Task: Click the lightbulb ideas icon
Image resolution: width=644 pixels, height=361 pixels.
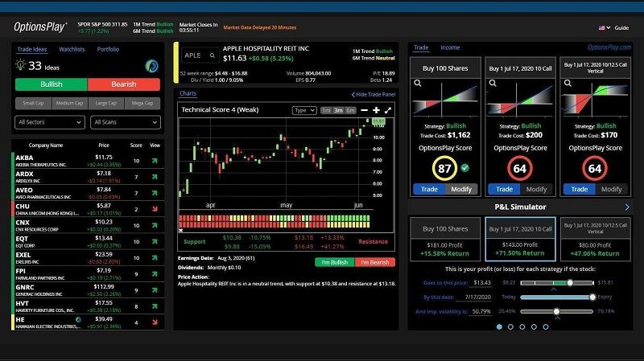Action: (20, 65)
